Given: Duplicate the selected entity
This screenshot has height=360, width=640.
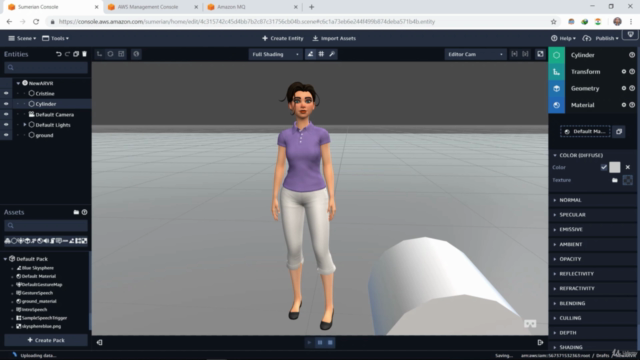Looking at the screenshot, I should click(76, 54).
